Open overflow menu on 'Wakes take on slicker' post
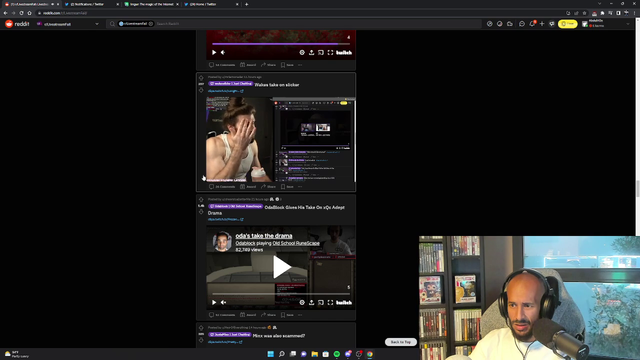The width and height of the screenshot is (640, 360). (300, 187)
